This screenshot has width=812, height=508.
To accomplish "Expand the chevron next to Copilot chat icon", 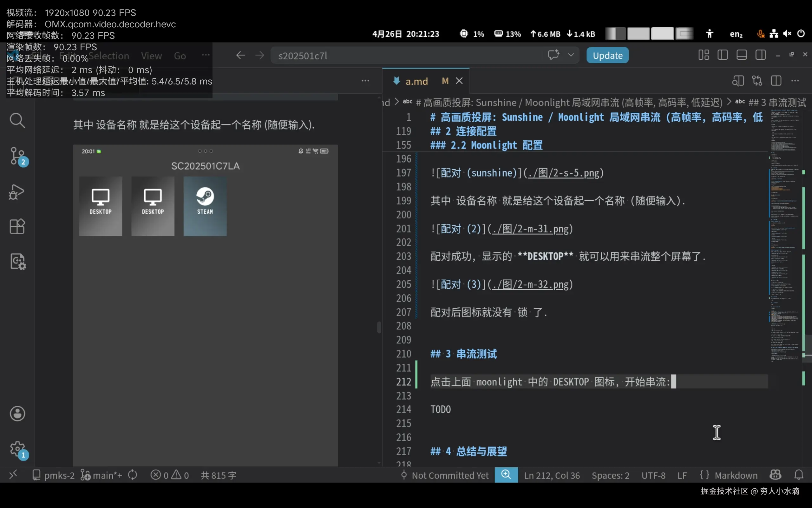I will [571, 55].
